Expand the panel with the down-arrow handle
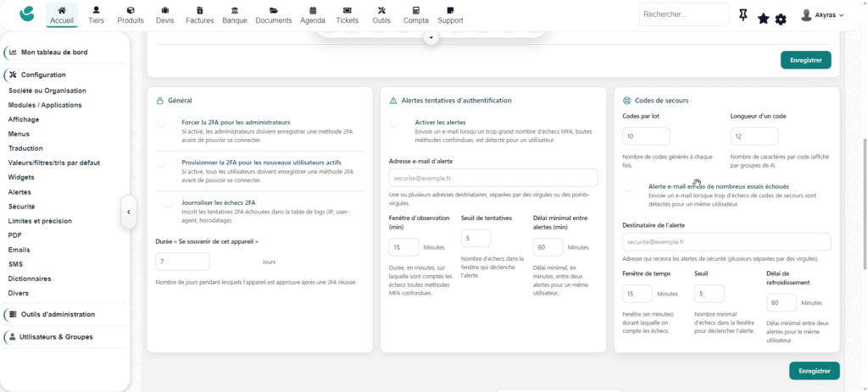868x392 pixels. click(x=431, y=37)
